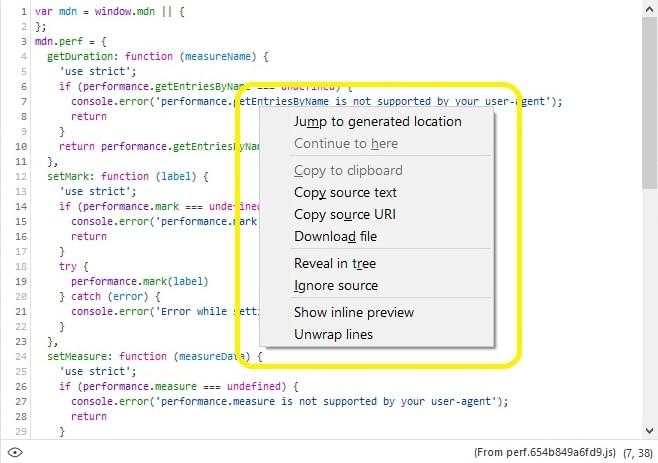The image size is (658, 463).
Task: Click line number 4 in the gutter
Action: coord(22,57)
